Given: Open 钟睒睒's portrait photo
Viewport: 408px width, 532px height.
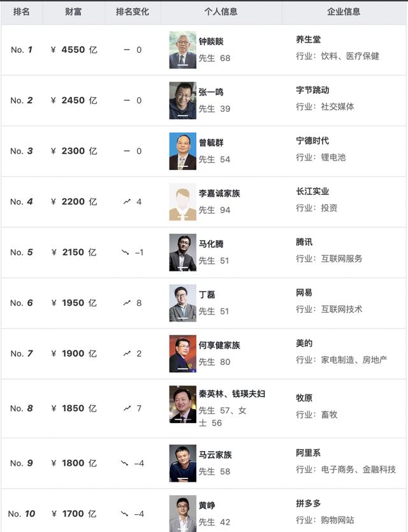Looking at the screenshot, I should (x=182, y=50).
